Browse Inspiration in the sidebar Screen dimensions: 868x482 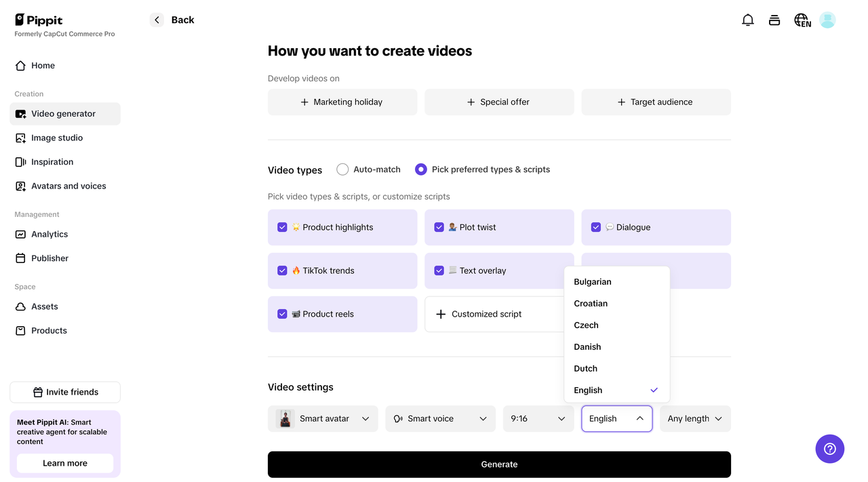click(52, 161)
